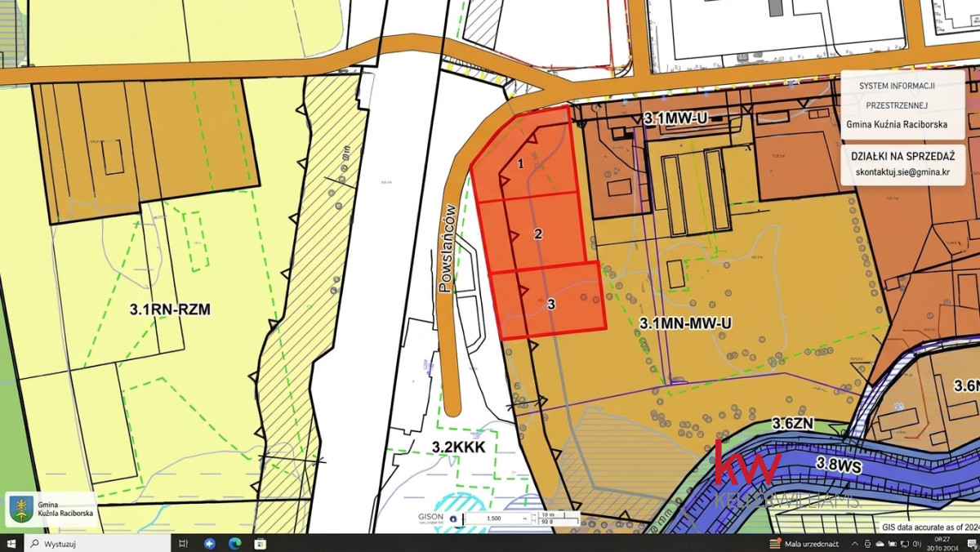
Task: Expand hidden system tray icons chevron
Action: pyautogui.click(x=855, y=544)
